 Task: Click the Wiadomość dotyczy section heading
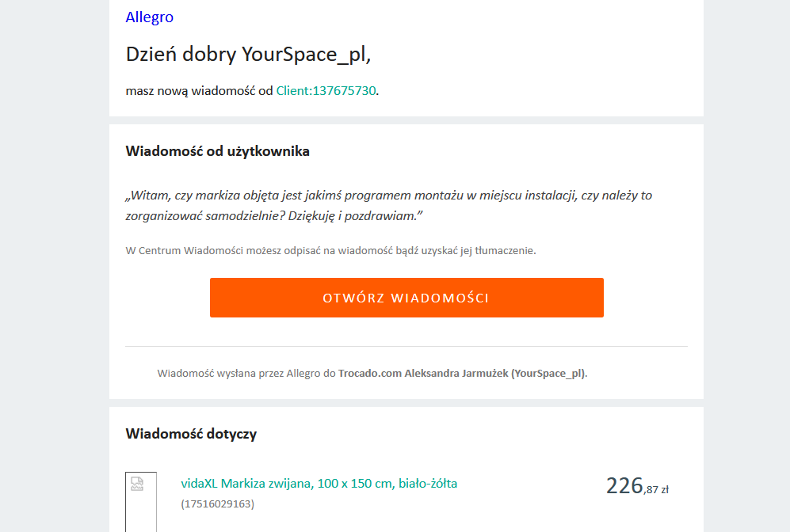pos(193,434)
